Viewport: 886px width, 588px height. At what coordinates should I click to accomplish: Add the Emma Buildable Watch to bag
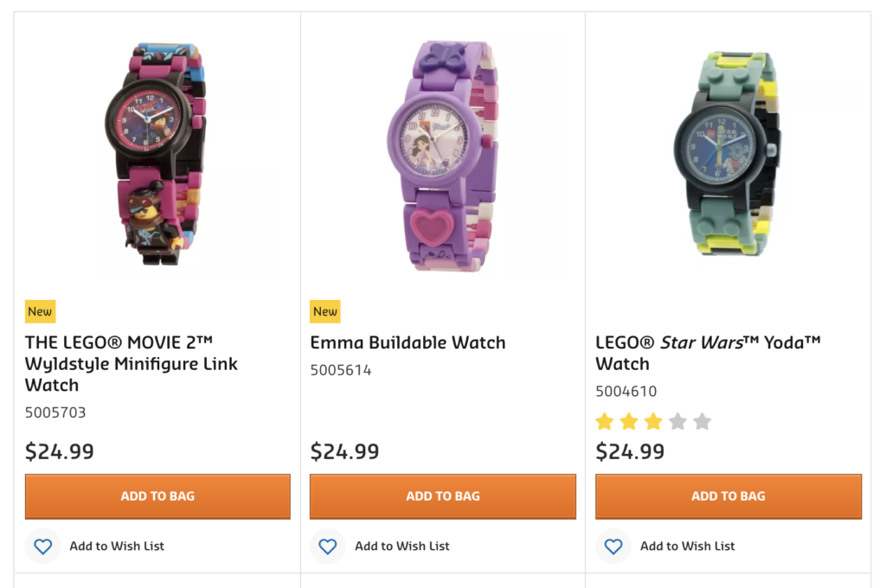pyautogui.click(x=442, y=496)
